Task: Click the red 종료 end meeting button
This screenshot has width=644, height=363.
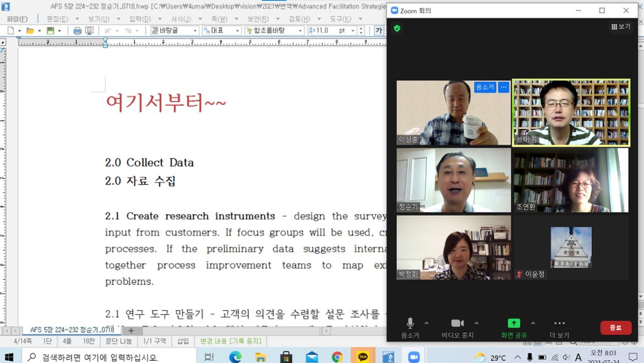Action: tap(615, 328)
